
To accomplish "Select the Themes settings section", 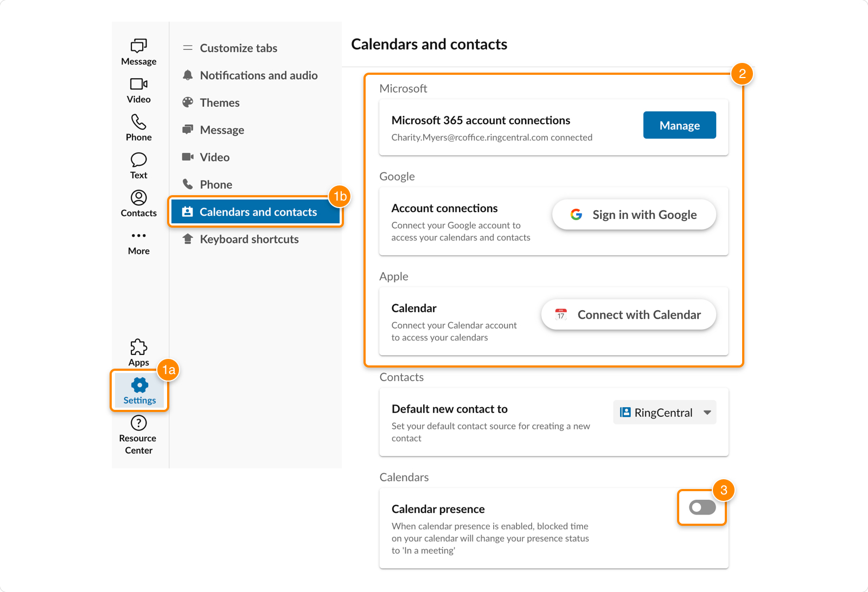I will point(219,102).
